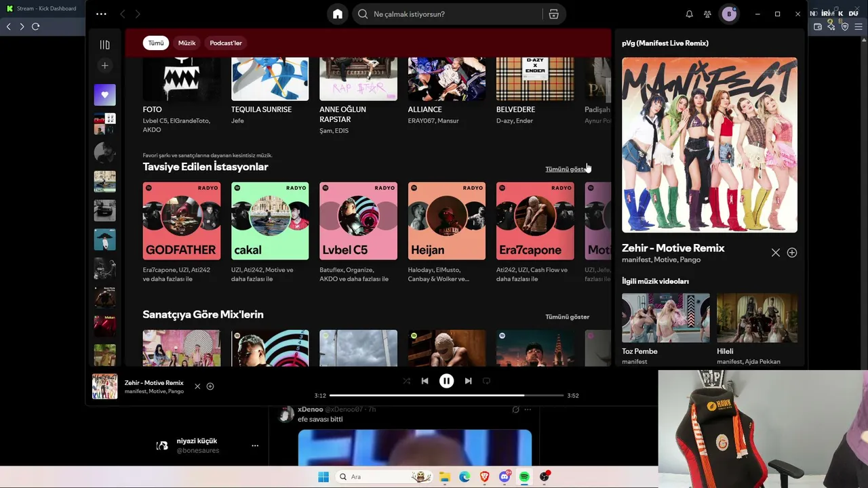Viewport: 868px width, 488px height.
Task: Open the ALLIANCE title link
Action: tap(425, 109)
